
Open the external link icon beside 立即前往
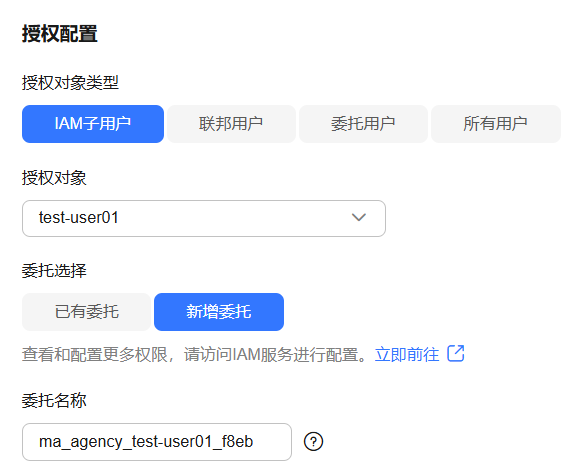point(456,353)
